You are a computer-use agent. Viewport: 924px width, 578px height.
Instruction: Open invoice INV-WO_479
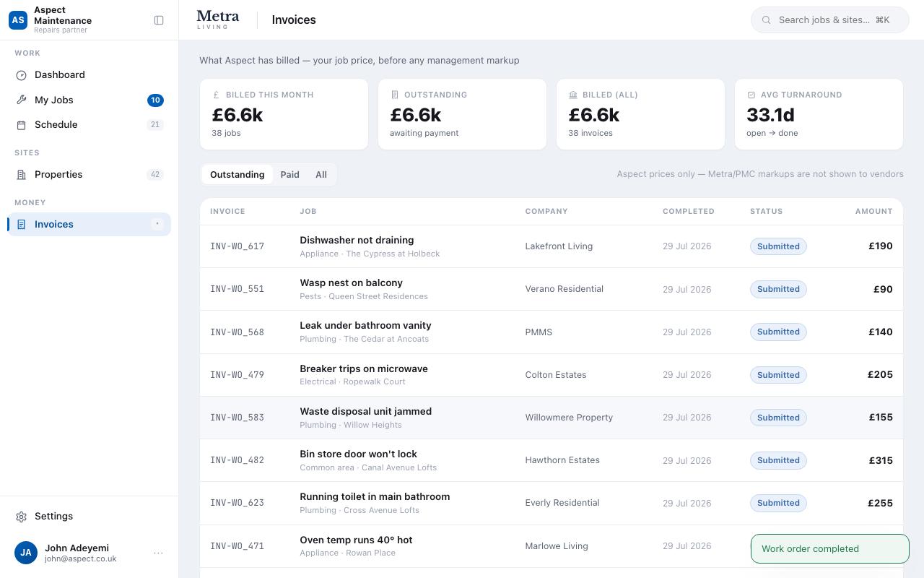point(237,375)
